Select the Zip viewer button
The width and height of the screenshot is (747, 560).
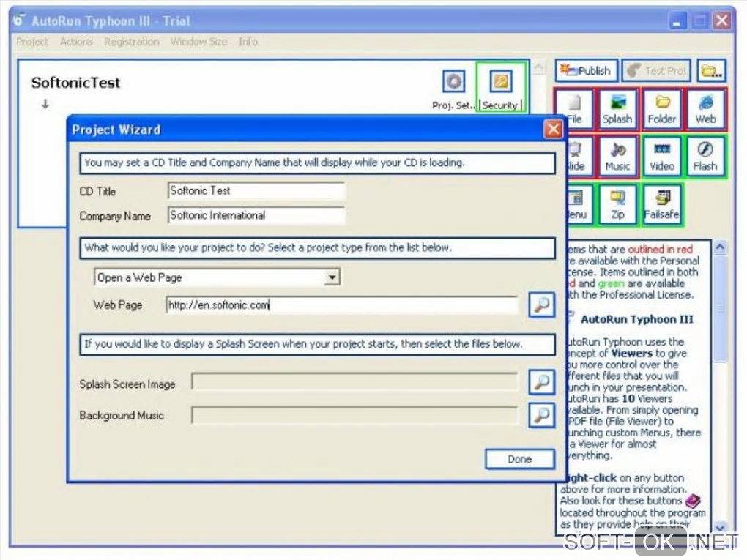pyautogui.click(x=617, y=204)
